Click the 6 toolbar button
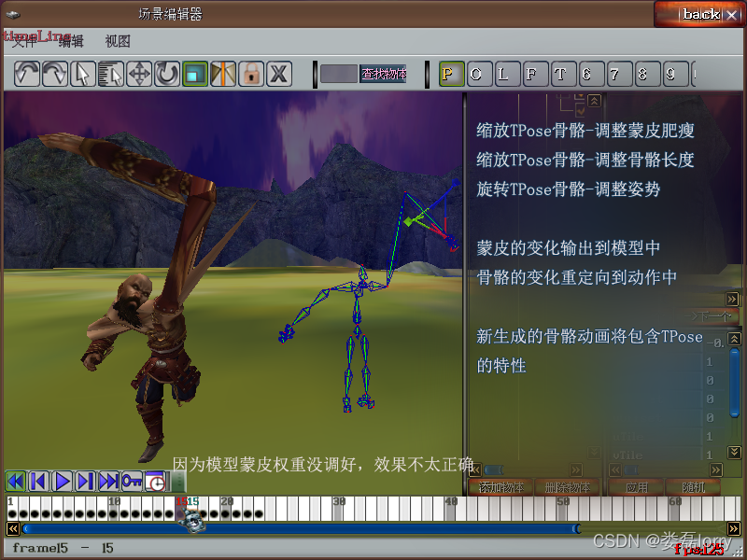The height and width of the screenshot is (560, 747). tap(592, 74)
